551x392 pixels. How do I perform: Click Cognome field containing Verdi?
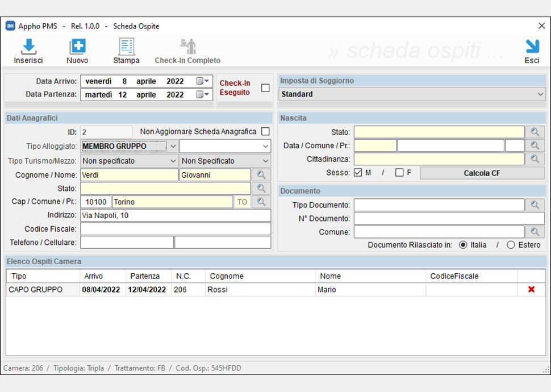129,175
